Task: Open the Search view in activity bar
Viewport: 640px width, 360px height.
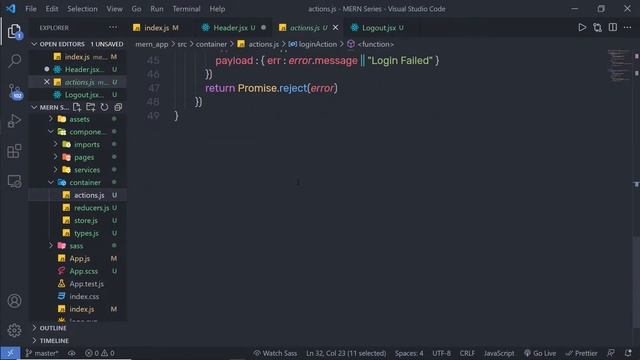Action: point(14,61)
